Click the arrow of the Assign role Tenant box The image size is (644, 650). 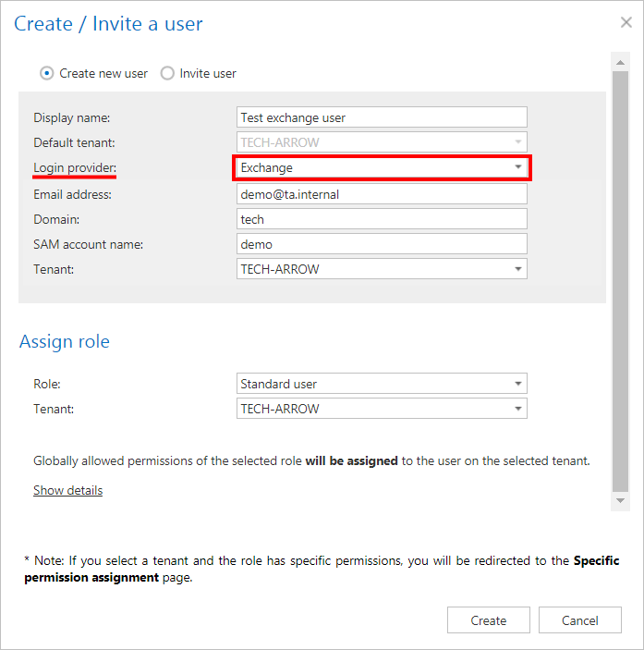click(x=517, y=409)
